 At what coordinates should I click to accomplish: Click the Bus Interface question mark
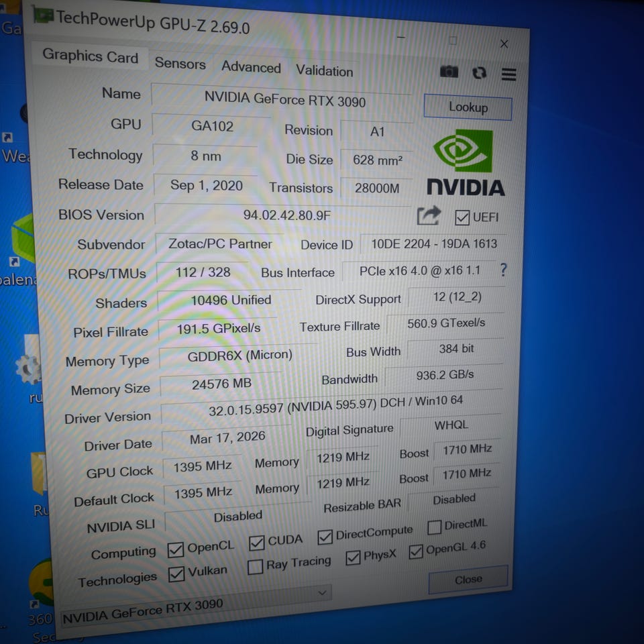click(504, 270)
